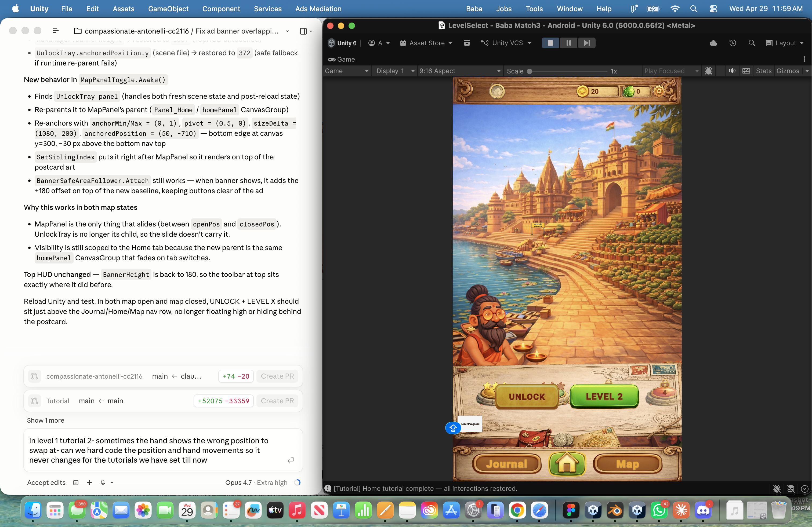
Task: Click the Show 1 more link
Action: tap(46, 420)
